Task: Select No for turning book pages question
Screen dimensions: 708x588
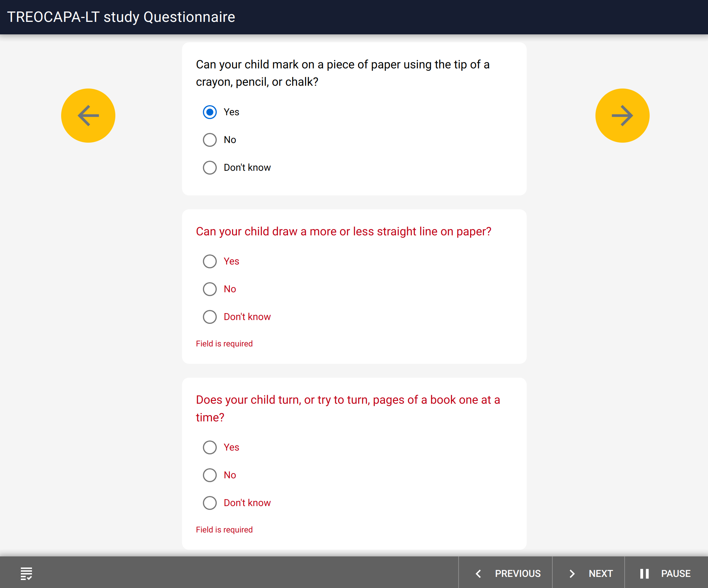Action: 210,475
